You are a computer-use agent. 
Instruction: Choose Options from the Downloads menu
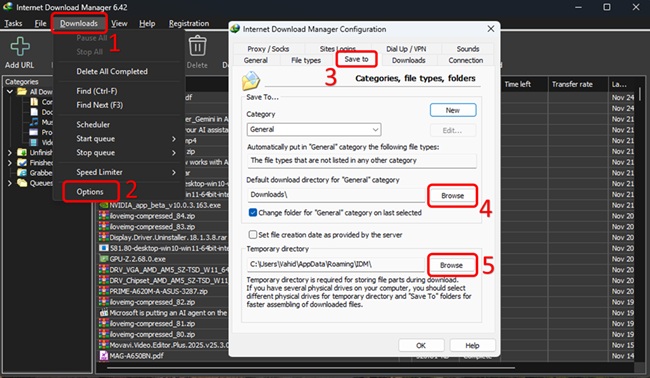tap(90, 192)
